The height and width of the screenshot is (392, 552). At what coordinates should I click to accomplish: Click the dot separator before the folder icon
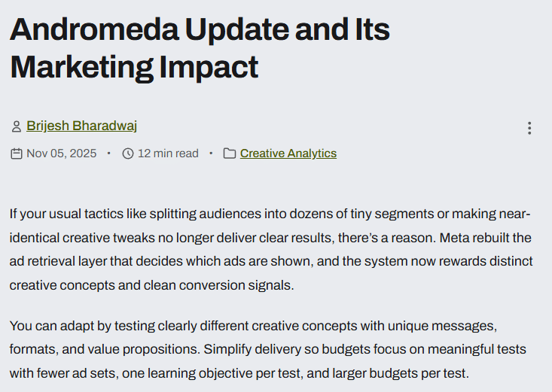[x=212, y=153]
